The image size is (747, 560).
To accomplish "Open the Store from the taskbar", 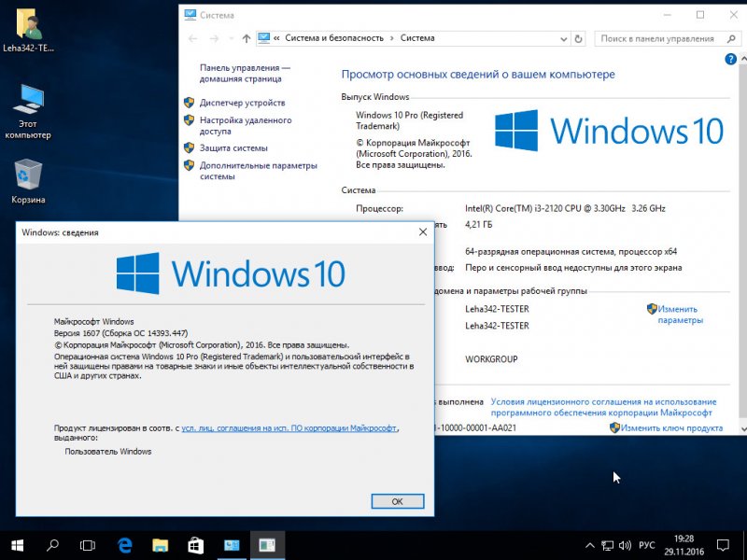I will click(x=196, y=545).
